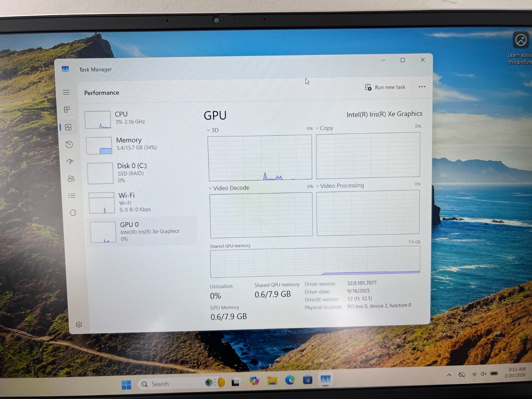Open Task Manager settings gear
Image resolution: width=532 pixels, height=399 pixels.
(x=79, y=324)
